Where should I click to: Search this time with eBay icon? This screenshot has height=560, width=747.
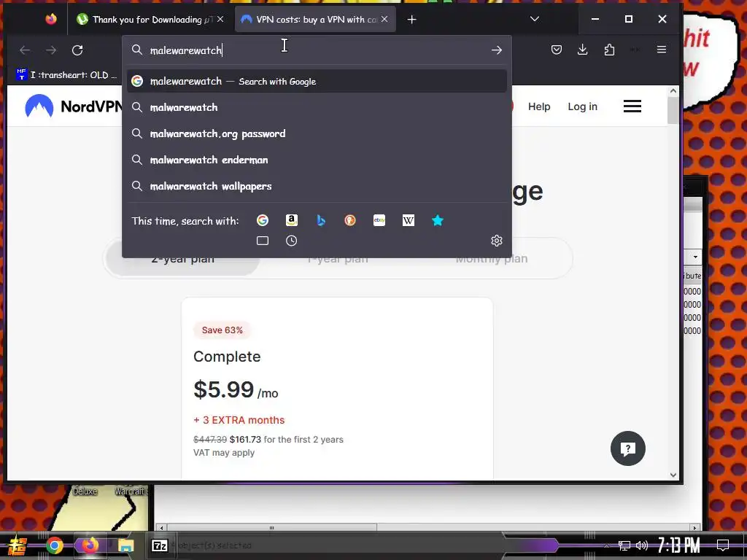click(379, 220)
